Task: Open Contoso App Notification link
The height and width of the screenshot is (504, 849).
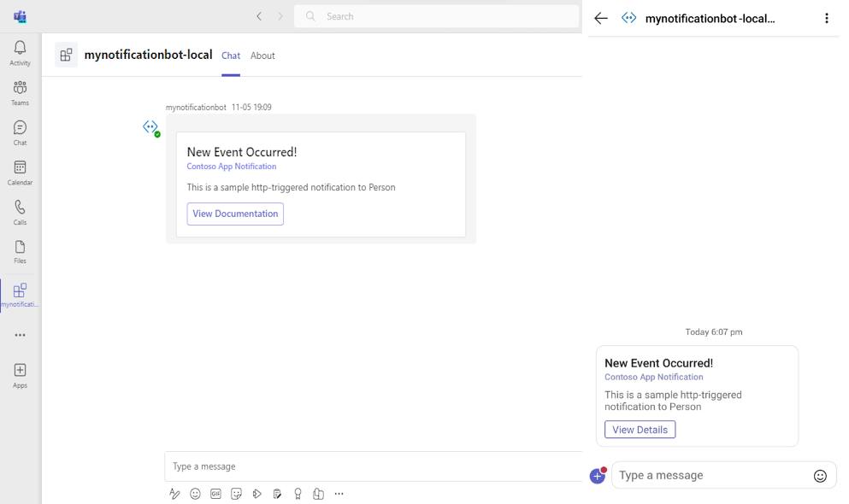Action: [x=231, y=166]
